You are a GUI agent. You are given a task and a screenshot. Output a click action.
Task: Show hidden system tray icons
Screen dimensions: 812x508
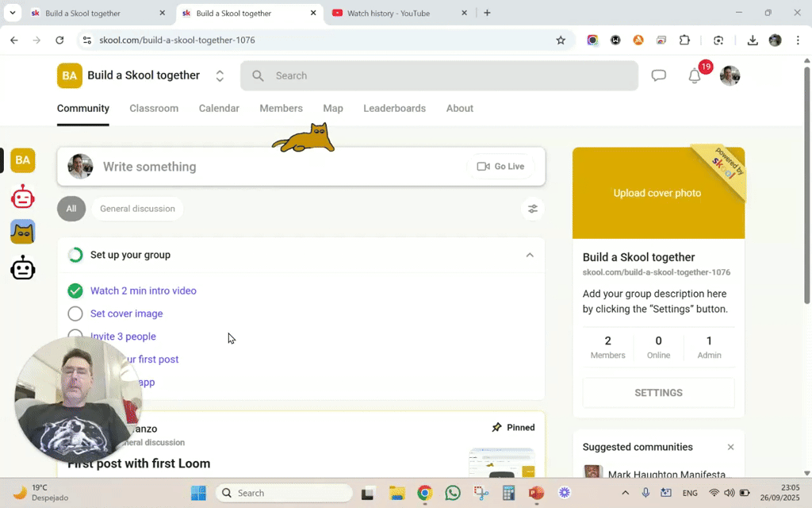(625, 493)
